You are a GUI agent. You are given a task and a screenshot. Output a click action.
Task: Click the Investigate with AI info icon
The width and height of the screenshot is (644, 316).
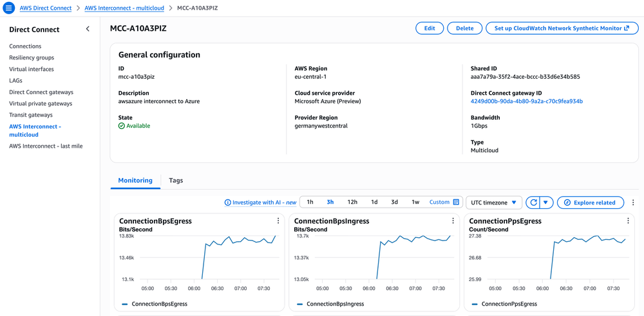[227, 203]
